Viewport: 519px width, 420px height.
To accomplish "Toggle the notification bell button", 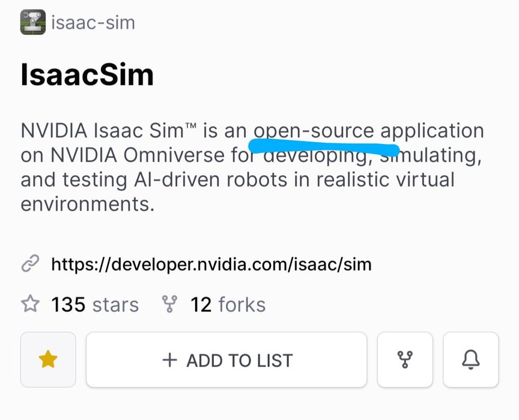I will point(471,359).
